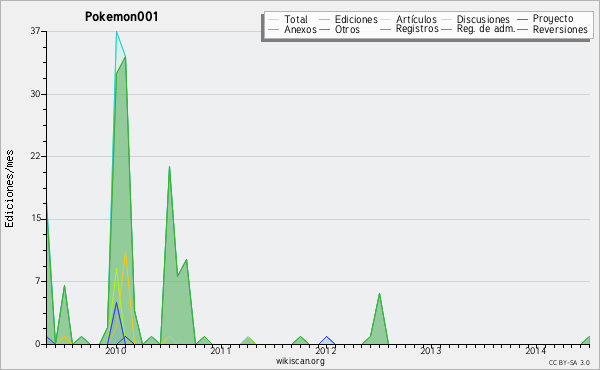Click the 37 y-axis value
600x370 pixels.
36,31
